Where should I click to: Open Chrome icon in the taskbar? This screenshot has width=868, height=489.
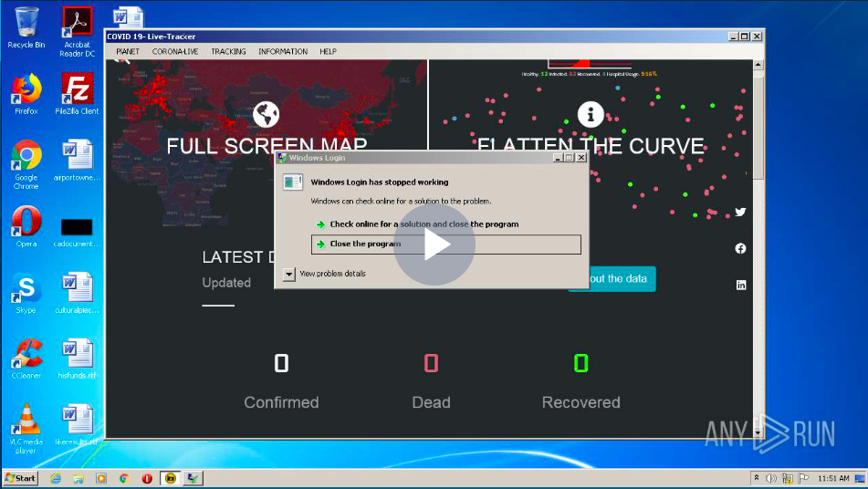(x=124, y=478)
